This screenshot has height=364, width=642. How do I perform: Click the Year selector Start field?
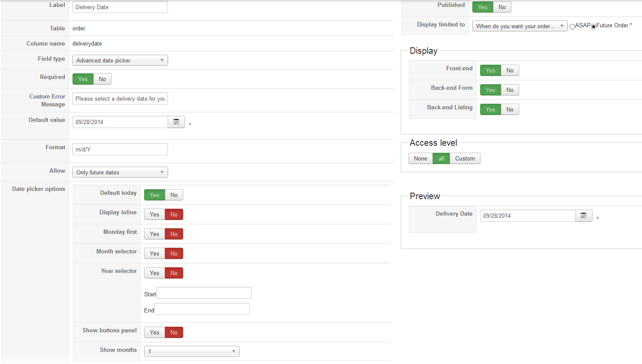click(204, 293)
